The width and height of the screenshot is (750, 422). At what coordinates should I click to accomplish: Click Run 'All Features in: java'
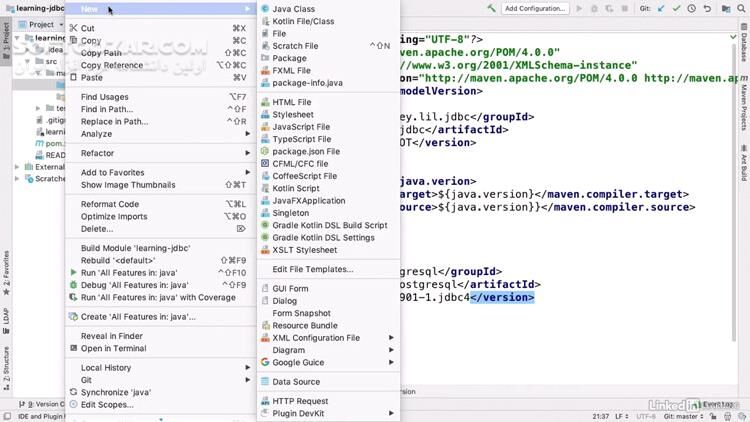click(x=128, y=272)
